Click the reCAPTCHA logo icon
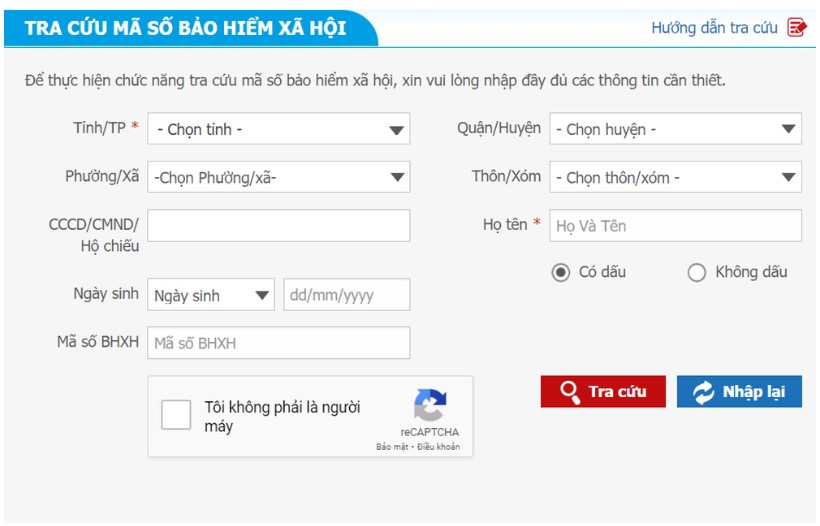Viewport: 820px width, 526px height. coord(430,405)
